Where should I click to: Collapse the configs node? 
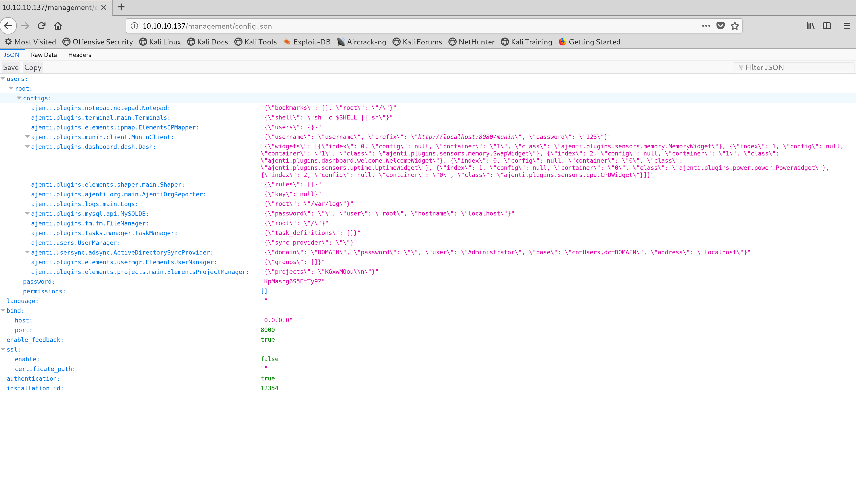[x=19, y=98]
